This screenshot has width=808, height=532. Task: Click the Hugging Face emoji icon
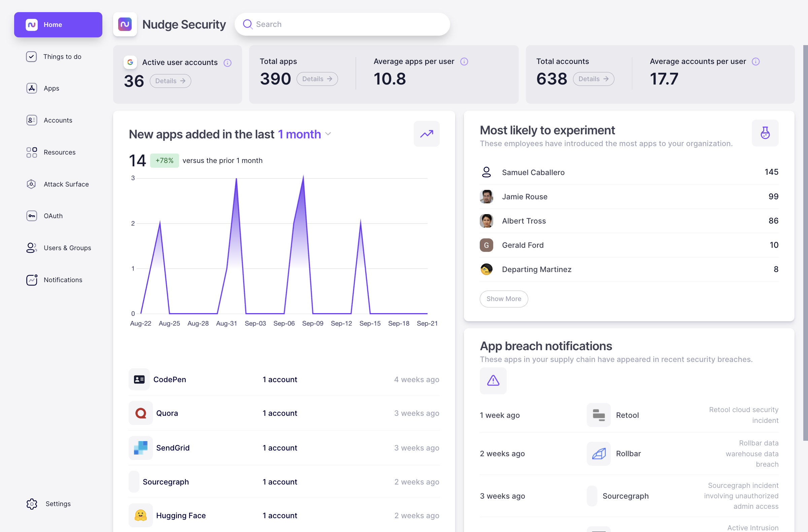tap(140, 515)
